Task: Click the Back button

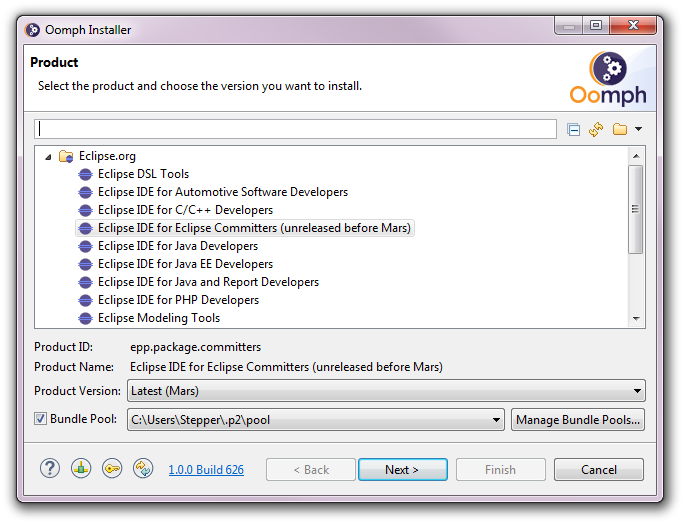Action: 311,470
